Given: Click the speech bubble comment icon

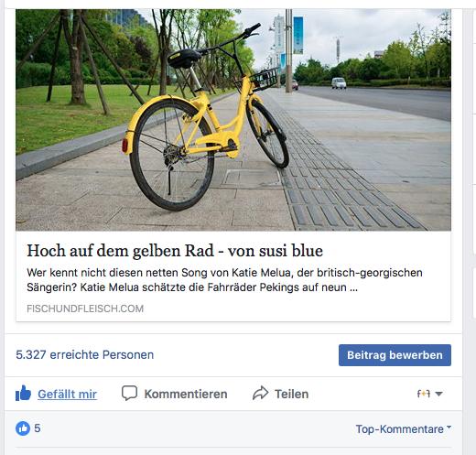Looking at the screenshot, I should click(129, 393).
